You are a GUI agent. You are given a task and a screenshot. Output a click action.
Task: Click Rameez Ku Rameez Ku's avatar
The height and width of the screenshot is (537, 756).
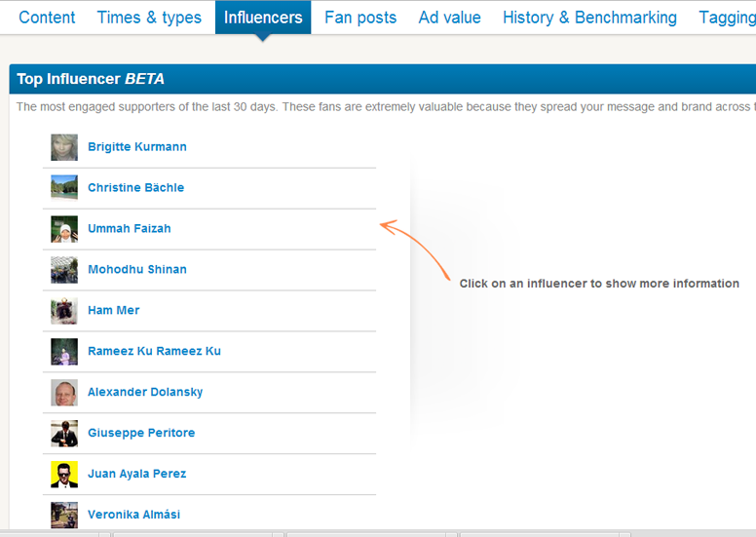[64, 351]
